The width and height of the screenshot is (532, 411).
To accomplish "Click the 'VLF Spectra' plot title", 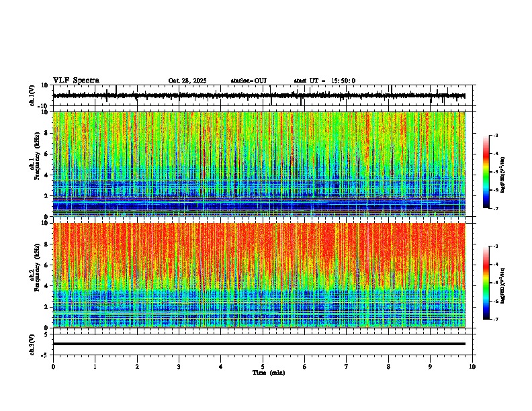I will click(x=76, y=81).
